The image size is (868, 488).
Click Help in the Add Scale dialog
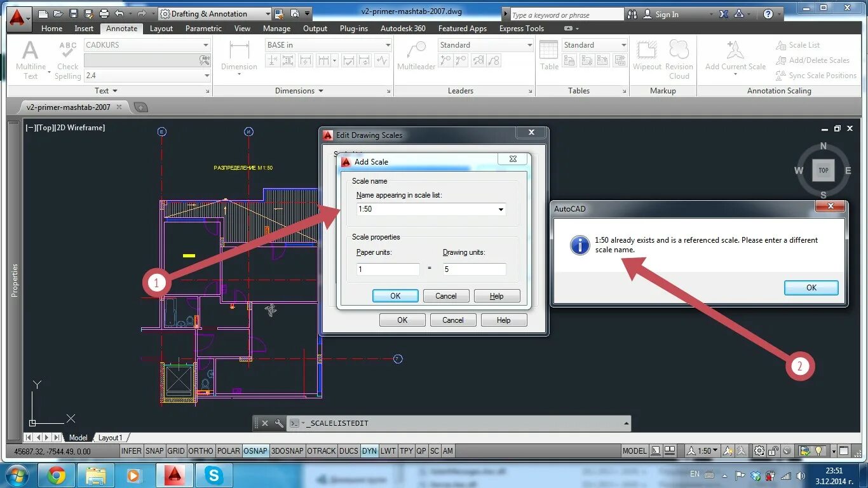point(497,296)
